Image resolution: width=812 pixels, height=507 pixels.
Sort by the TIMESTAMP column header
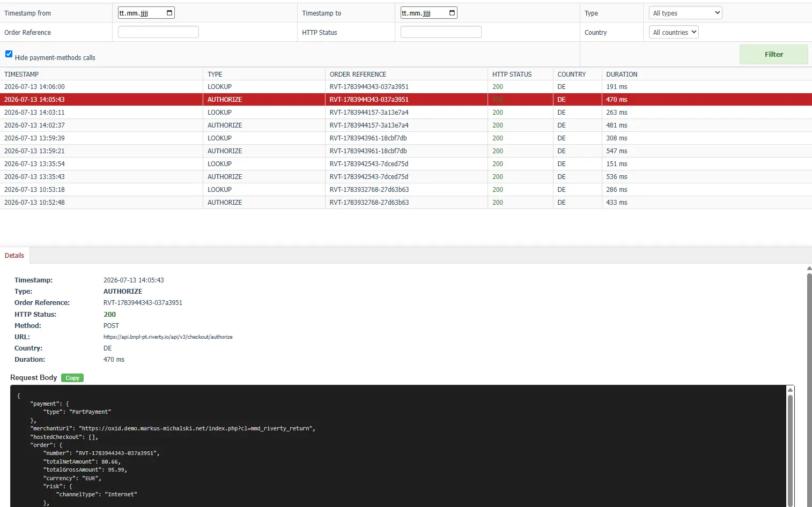(x=21, y=74)
